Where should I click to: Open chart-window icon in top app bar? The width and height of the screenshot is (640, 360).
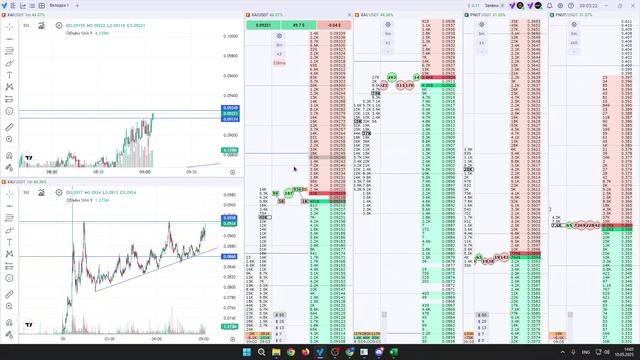23,6
